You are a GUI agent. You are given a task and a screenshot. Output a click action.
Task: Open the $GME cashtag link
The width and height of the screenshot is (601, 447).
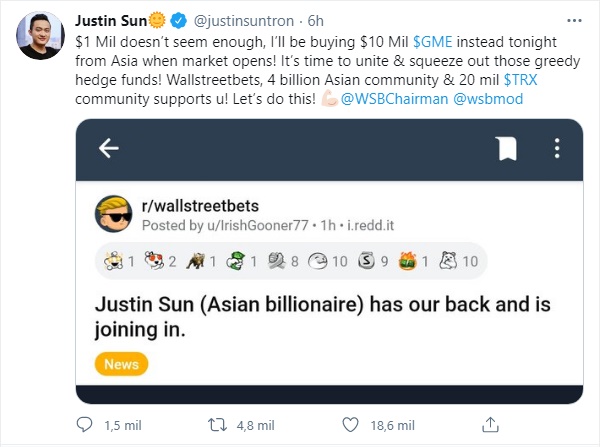pyautogui.click(x=433, y=42)
